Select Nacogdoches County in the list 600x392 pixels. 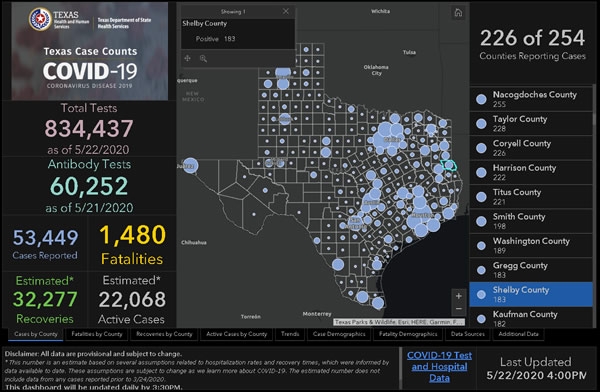point(531,99)
